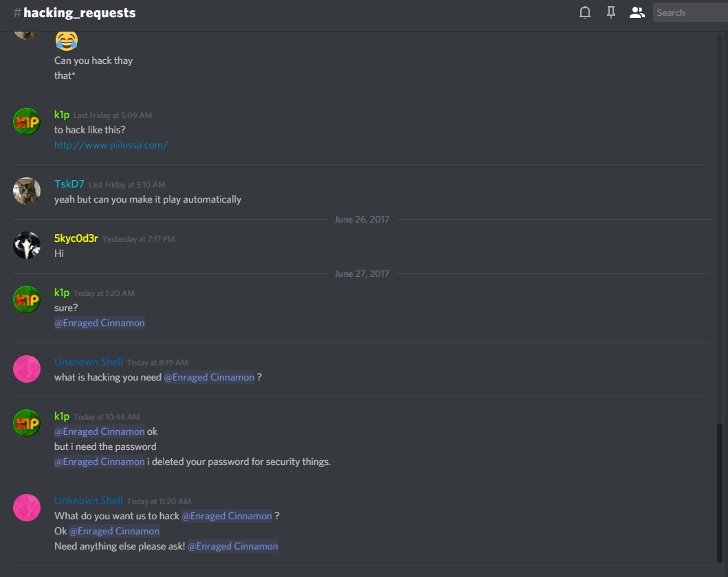The width and height of the screenshot is (728, 577).
Task: Open the piilossa.com hyperlink
Action: (111, 145)
